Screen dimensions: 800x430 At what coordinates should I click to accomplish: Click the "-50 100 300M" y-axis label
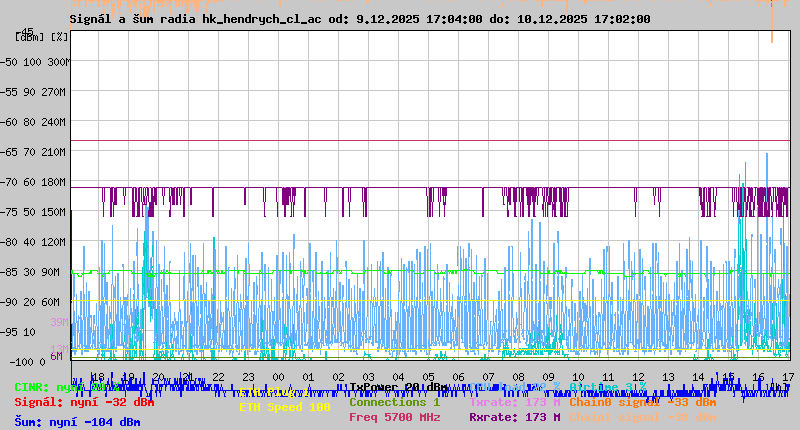[x=41, y=61]
